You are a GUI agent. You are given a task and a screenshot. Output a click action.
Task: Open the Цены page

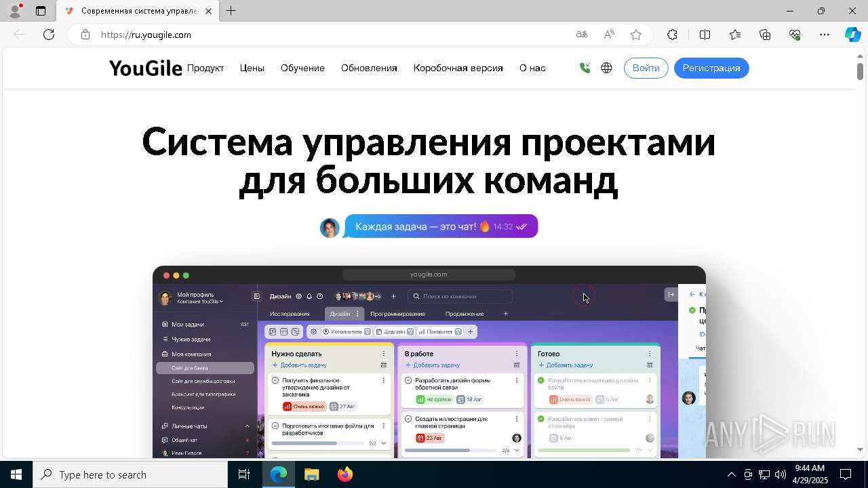pyautogui.click(x=252, y=68)
